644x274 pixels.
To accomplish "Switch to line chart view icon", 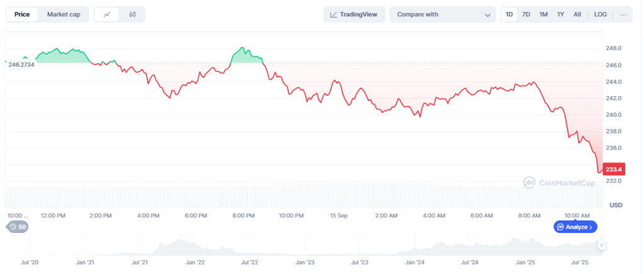I will (107, 14).
